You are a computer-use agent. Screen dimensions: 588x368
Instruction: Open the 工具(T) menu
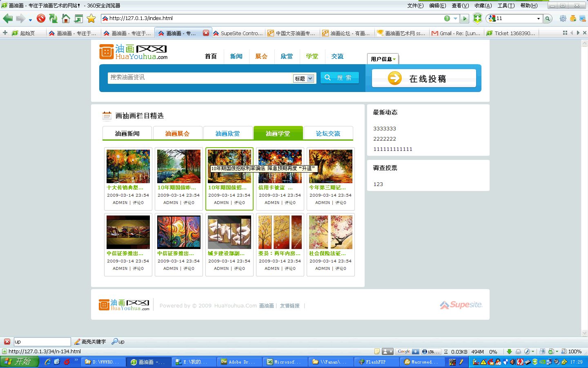(506, 6)
